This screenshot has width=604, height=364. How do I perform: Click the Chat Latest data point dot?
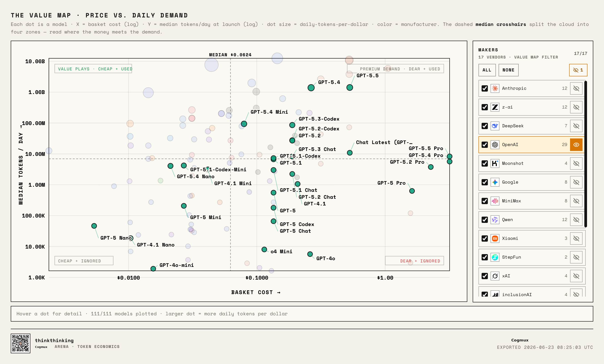tap(350, 153)
